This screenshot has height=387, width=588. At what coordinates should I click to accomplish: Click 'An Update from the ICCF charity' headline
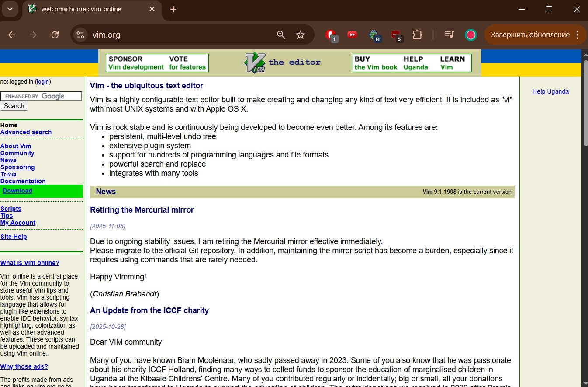149,310
